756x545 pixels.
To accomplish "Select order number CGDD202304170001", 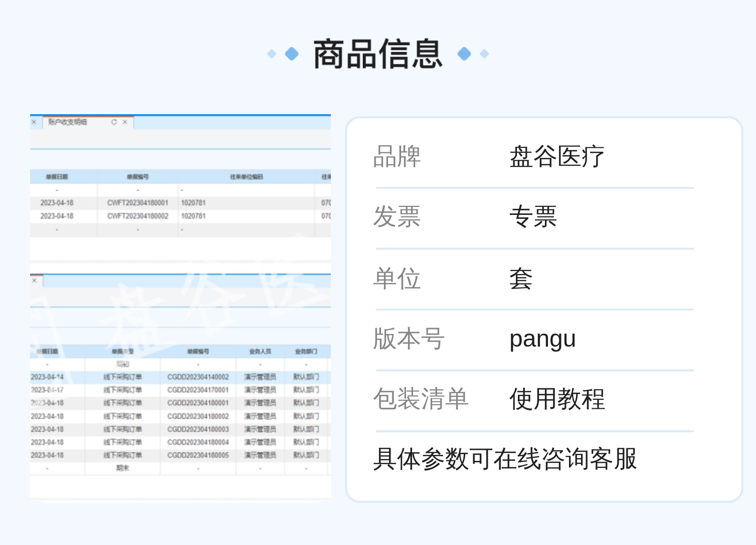I will pyautogui.click(x=198, y=390).
